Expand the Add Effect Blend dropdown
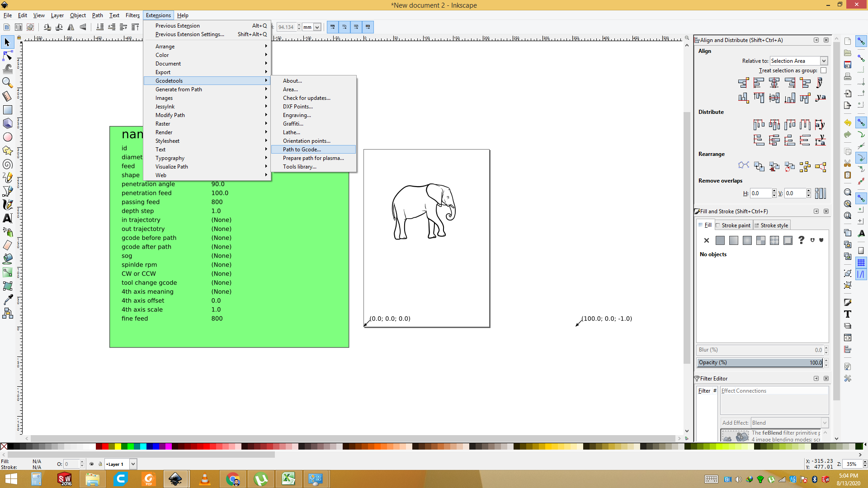 (x=789, y=423)
